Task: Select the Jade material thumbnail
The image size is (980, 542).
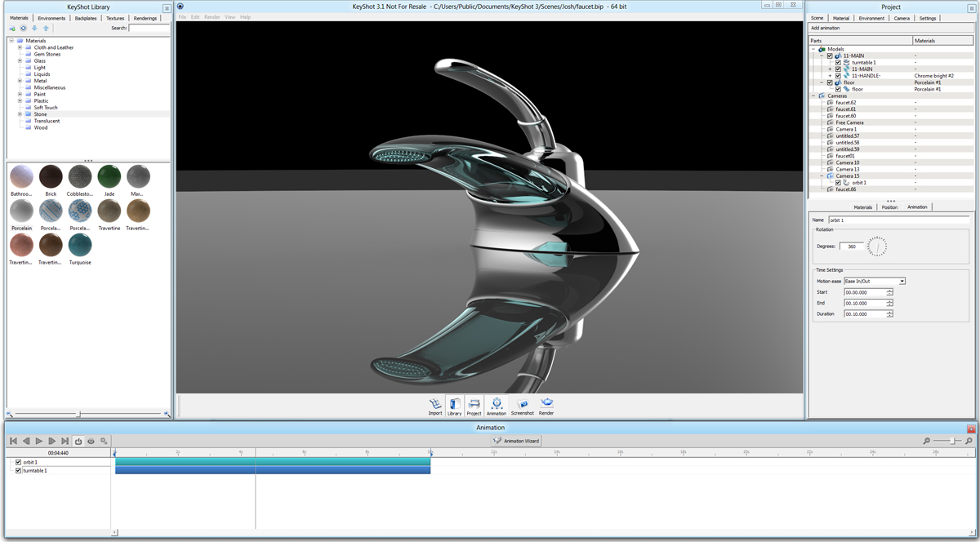Action: click(x=109, y=176)
